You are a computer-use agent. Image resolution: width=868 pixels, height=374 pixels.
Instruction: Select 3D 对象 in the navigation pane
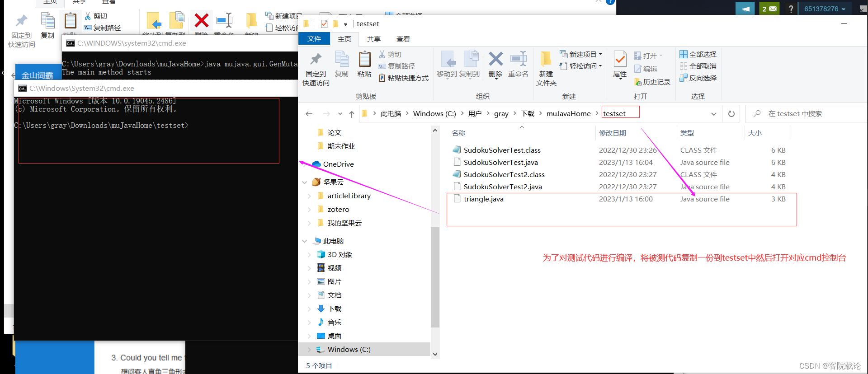click(340, 255)
